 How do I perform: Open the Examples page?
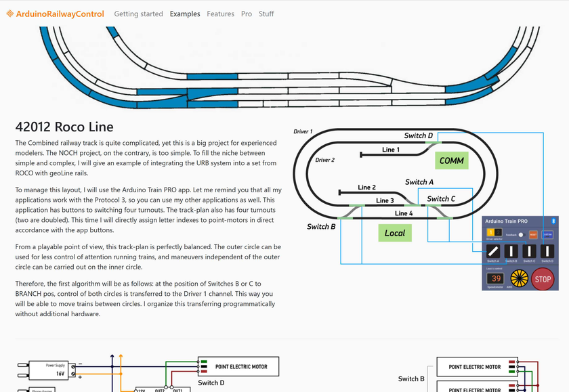(185, 13)
